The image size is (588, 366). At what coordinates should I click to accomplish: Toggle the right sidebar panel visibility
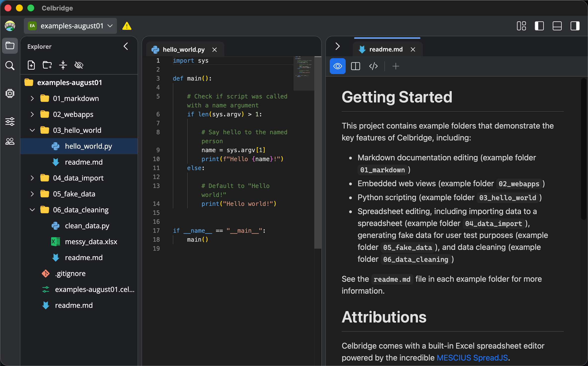pyautogui.click(x=575, y=26)
